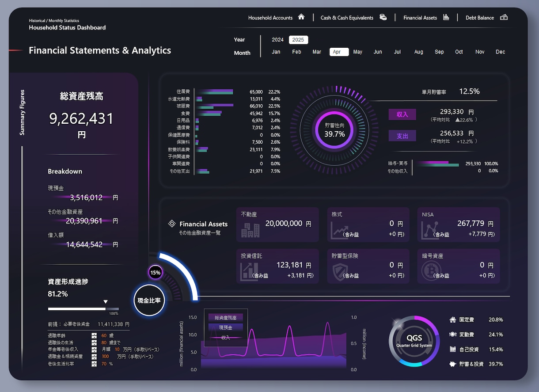This screenshot has height=392, width=539.
Task: Click the purple 支出 label button
Action: point(402,136)
